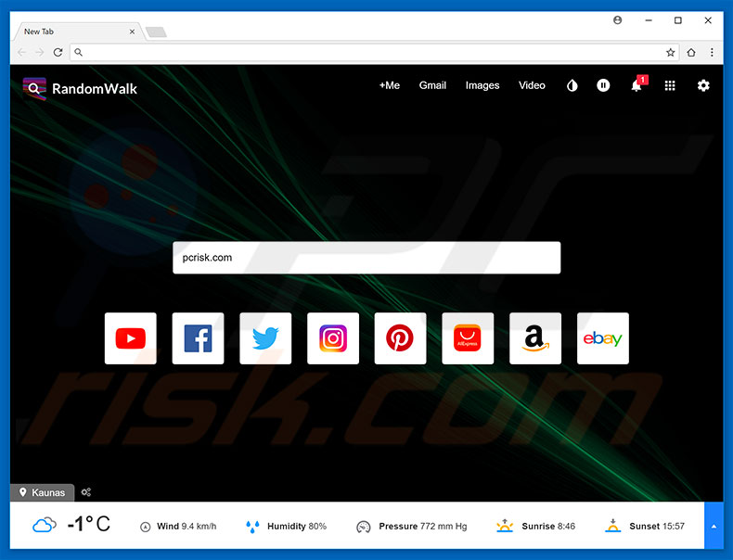Go back to previous page
The height and width of the screenshot is (560, 733).
(21, 52)
